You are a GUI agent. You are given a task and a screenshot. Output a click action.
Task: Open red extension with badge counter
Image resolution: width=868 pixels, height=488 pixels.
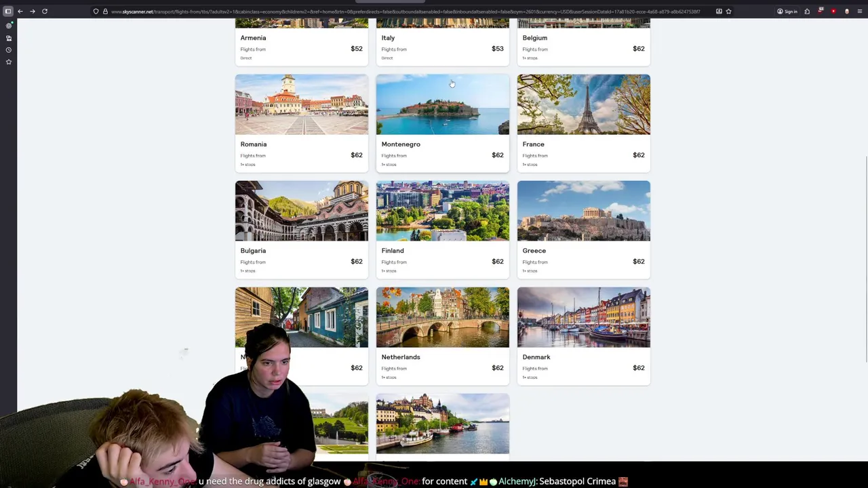click(x=821, y=11)
